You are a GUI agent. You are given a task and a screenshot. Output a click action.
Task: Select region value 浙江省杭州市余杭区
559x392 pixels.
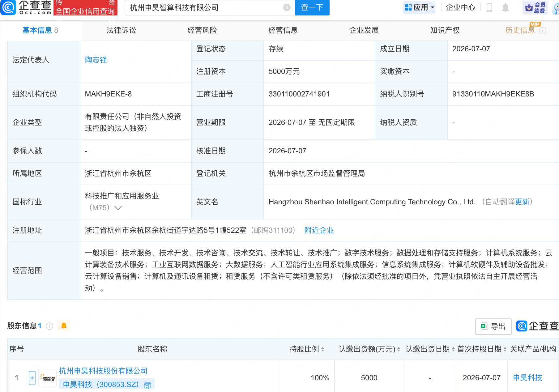point(118,173)
